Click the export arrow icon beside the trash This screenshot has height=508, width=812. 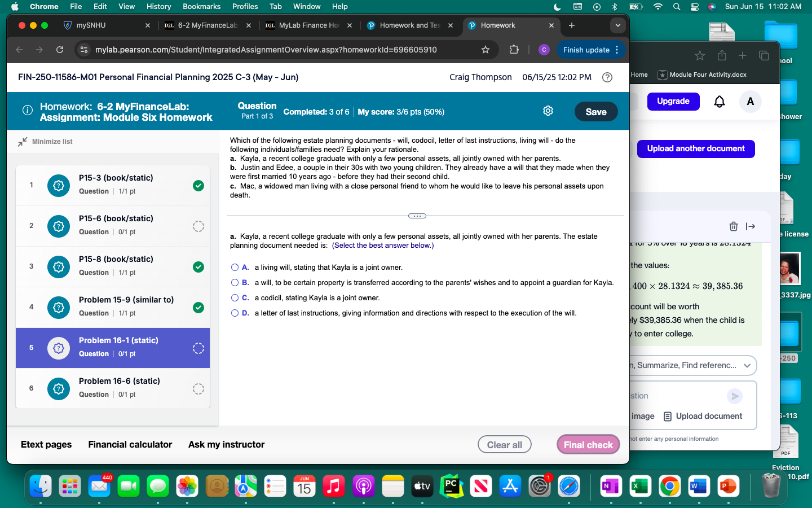tap(750, 226)
